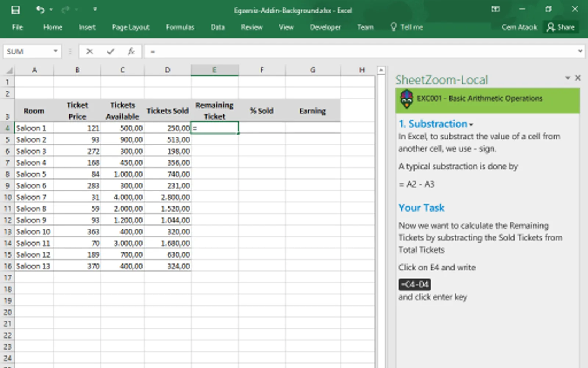Open the Data tab

[218, 27]
